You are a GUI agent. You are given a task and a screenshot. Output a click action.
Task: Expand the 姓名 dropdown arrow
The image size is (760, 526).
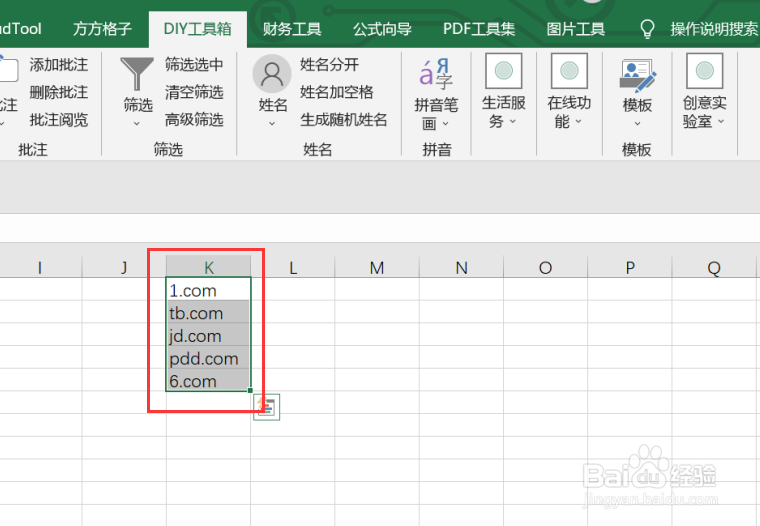pos(272,124)
